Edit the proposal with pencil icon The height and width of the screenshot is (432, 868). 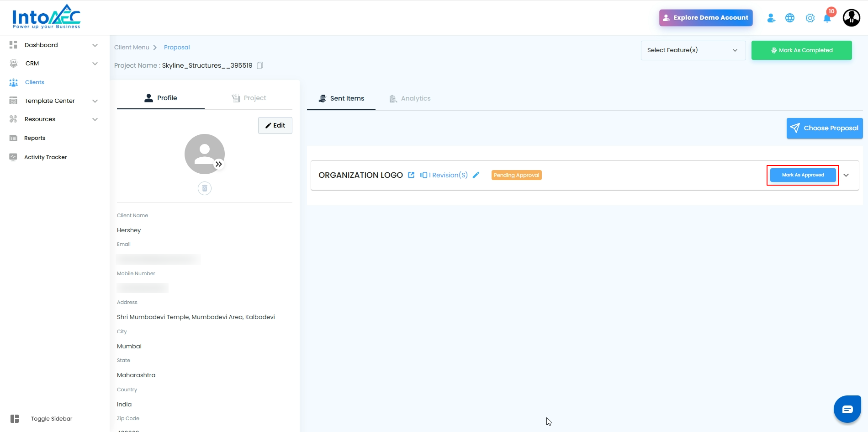coord(476,175)
